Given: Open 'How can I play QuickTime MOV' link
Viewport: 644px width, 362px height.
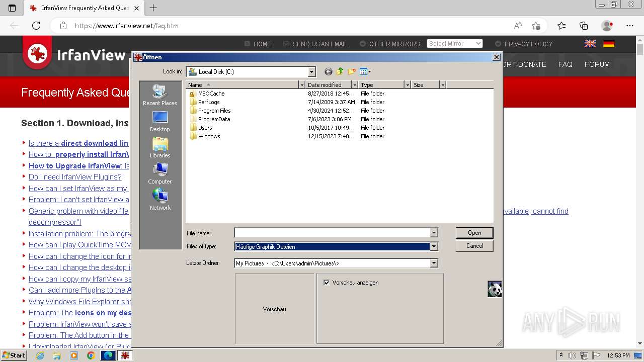Looking at the screenshot, I should (80, 245).
